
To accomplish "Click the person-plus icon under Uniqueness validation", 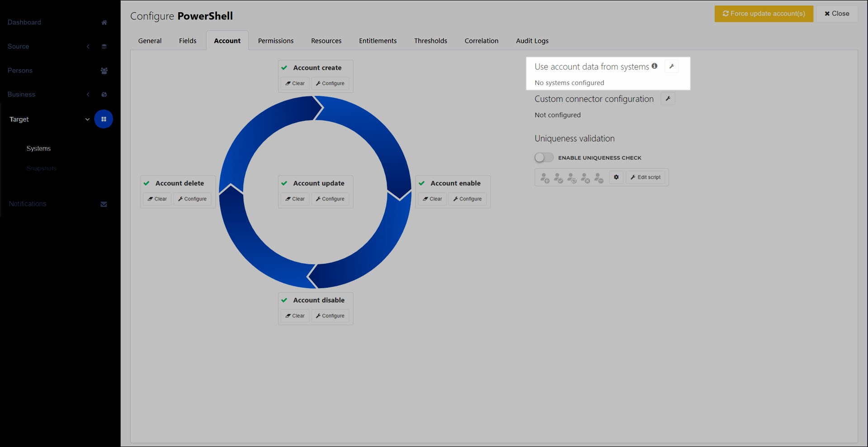I will pos(545,177).
